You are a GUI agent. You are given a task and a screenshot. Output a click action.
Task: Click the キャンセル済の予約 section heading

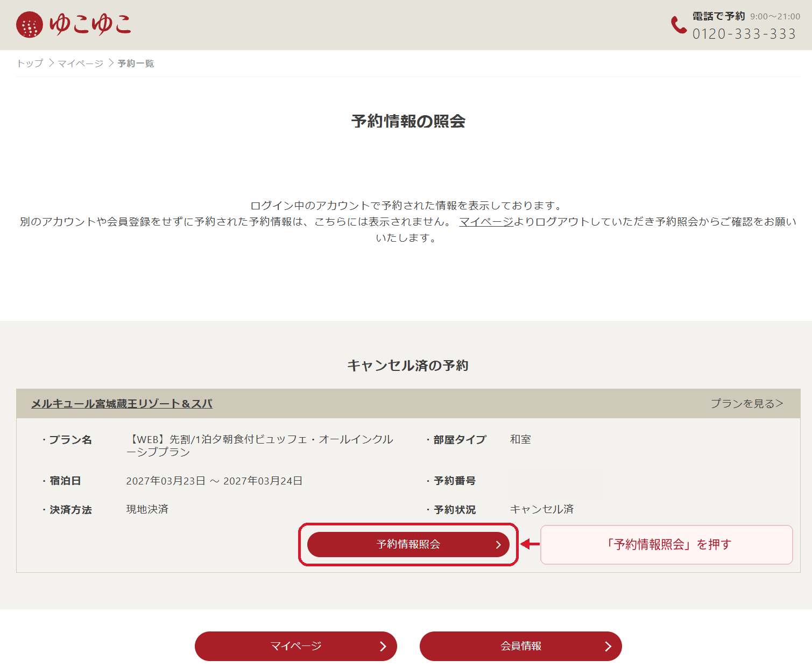[408, 366]
